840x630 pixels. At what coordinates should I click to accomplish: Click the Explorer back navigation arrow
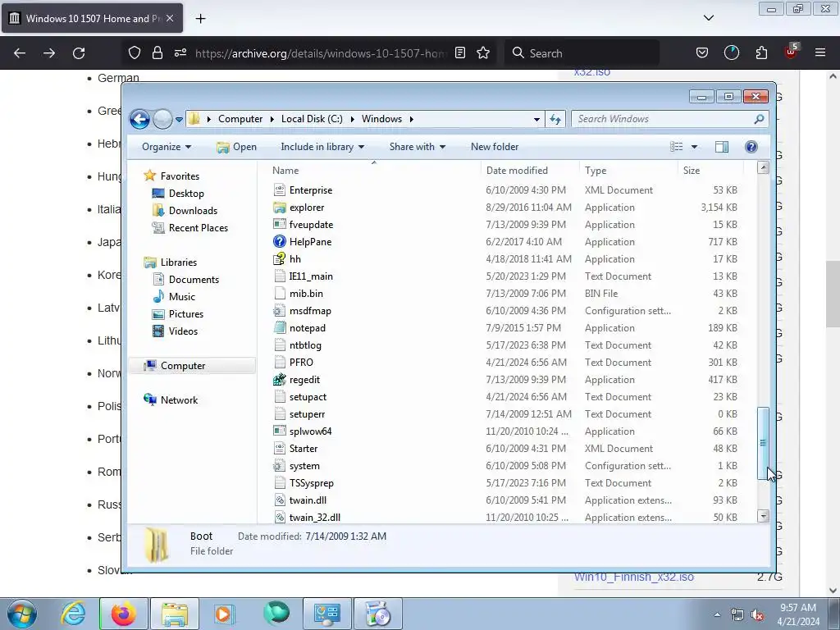click(139, 119)
